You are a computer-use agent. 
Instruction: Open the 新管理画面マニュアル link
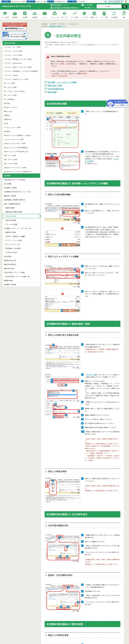[x=59, y=5]
